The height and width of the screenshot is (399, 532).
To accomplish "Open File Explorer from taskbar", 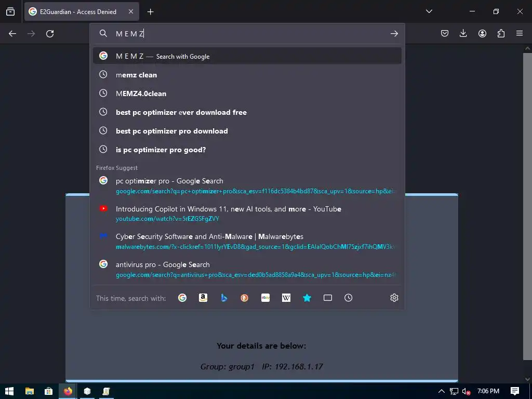I will (x=30, y=391).
